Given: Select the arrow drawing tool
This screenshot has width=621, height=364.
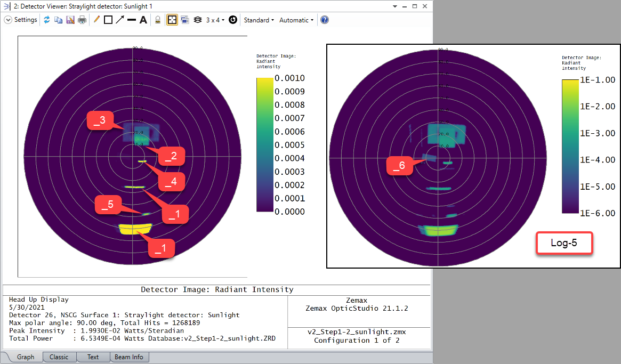Looking at the screenshot, I should [x=119, y=20].
